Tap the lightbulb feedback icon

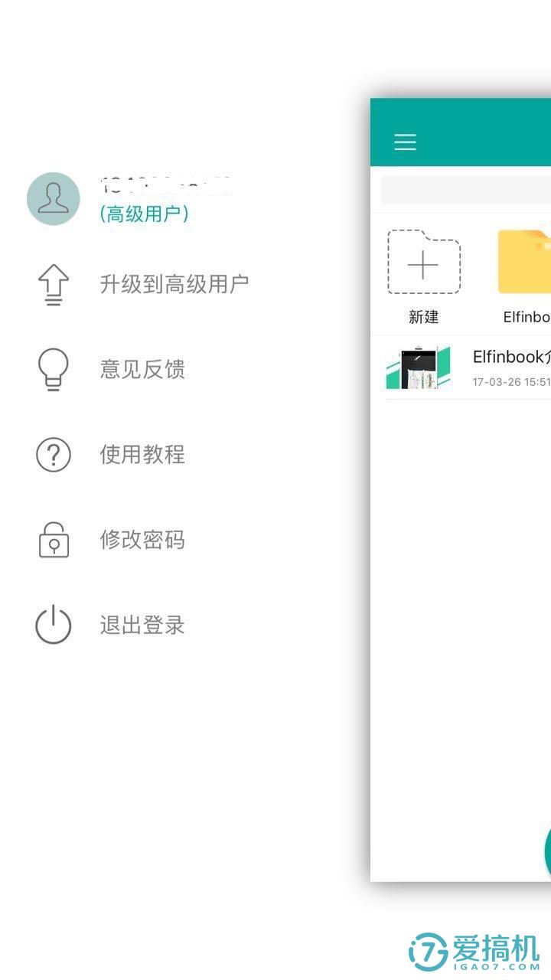(x=54, y=370)
